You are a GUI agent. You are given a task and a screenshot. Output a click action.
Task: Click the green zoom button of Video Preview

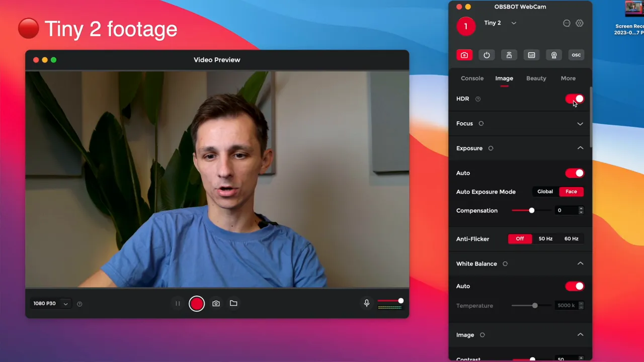tap(54, 60)
